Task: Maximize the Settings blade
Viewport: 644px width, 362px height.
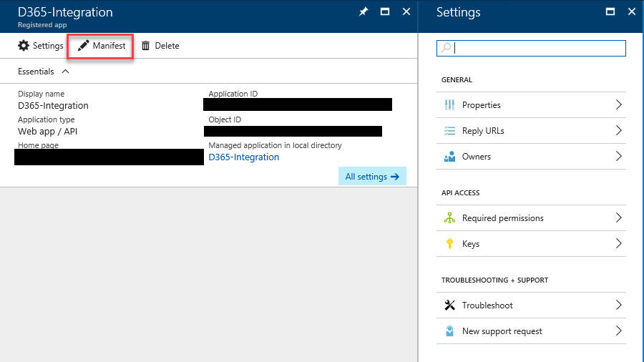Action: pos(610,12)
